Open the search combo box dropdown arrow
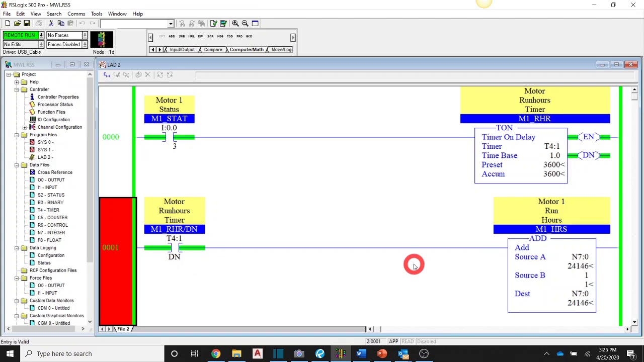 coord(171,24)
